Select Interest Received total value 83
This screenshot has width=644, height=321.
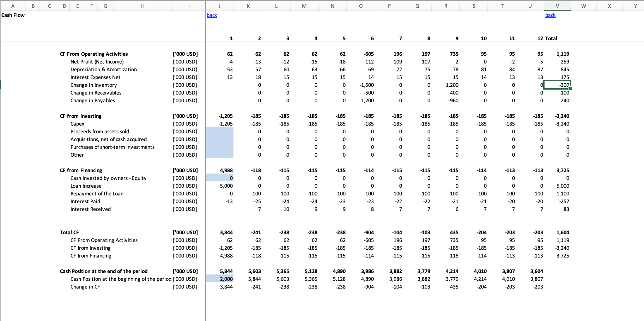coord(566,209)
